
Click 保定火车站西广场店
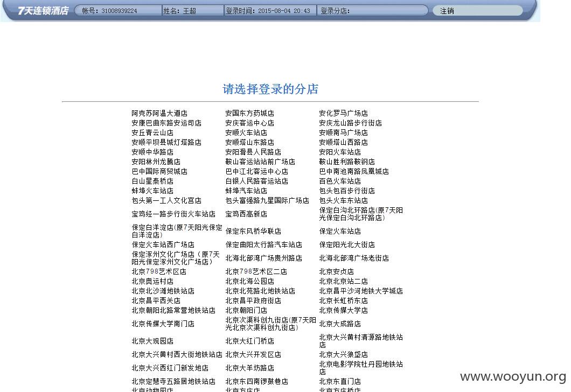click(x=163, y=244)
